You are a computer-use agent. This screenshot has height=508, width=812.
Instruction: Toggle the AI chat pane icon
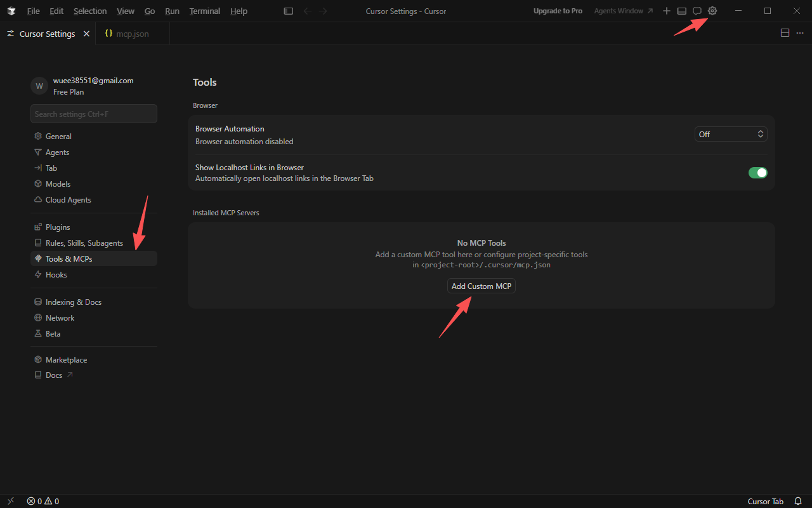tap(697, 11)
